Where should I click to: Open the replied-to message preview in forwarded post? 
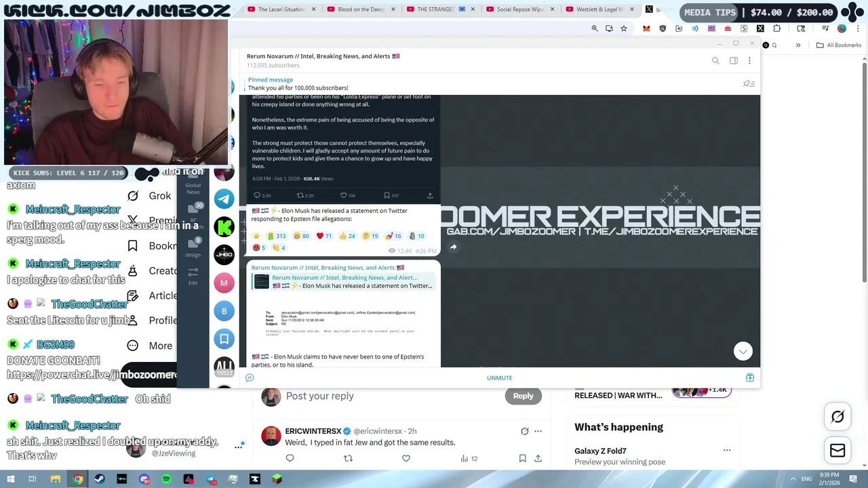[x=342, y=281]
